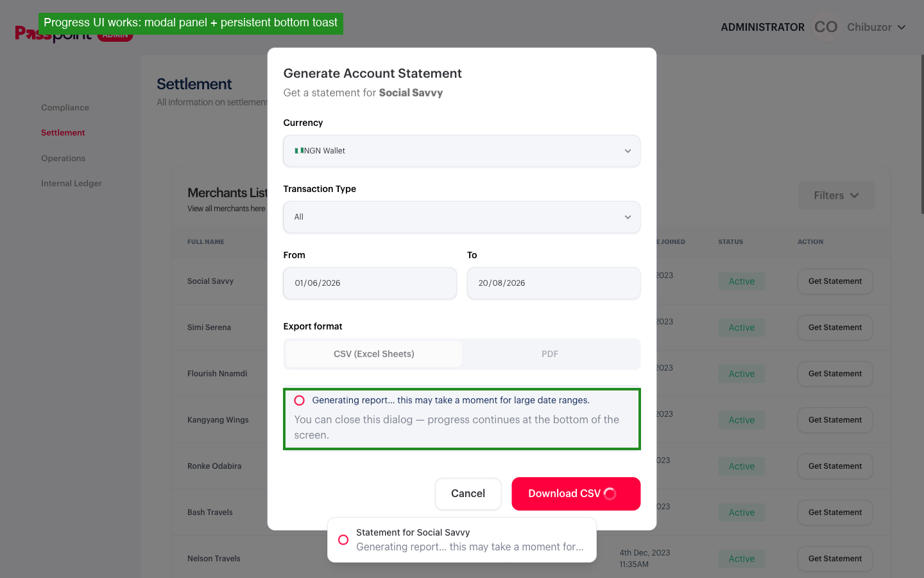This screenshot has width=924, height=578.
Task: Select the Bash Travels merchant name
Action: pyautogui.click(x=210, y=512)
